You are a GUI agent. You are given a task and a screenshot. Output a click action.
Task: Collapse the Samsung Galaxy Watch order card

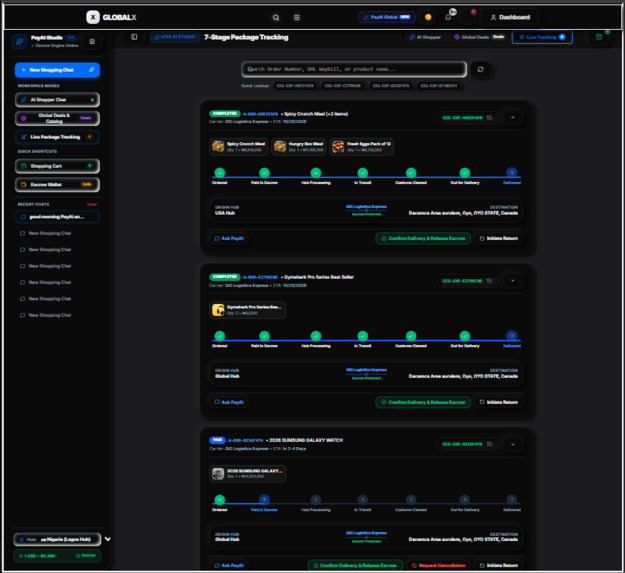[513, 444]
